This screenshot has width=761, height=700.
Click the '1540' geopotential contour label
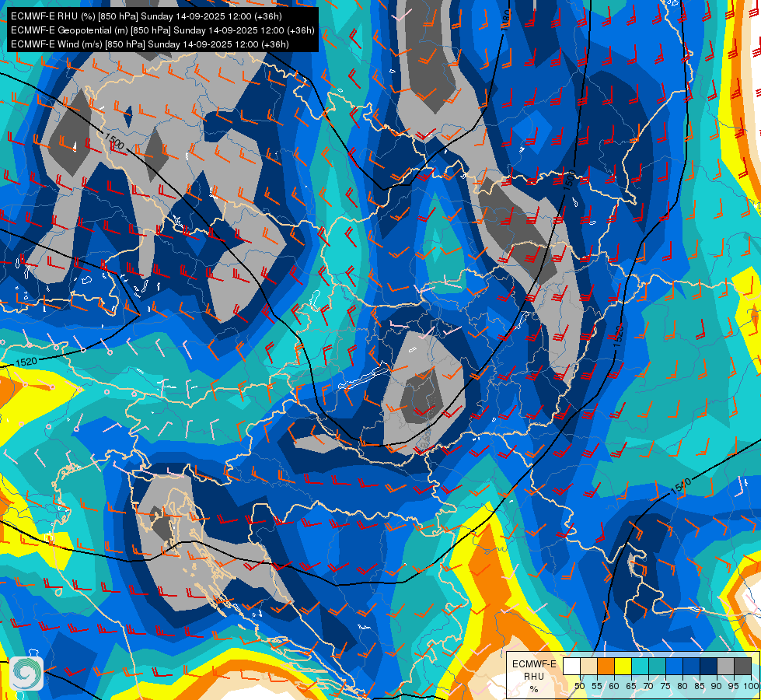point(680,486)
